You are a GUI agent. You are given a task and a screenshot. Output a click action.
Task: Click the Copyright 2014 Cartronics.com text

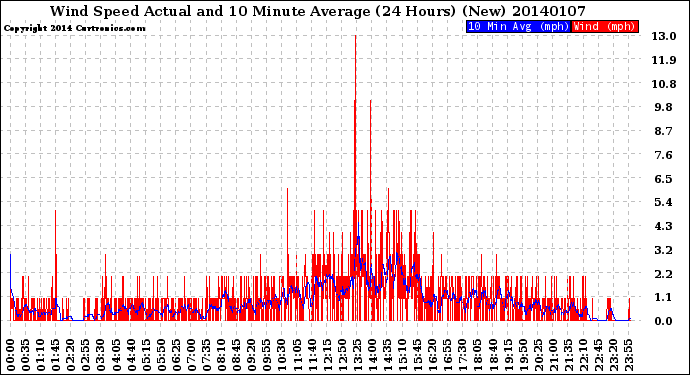pyautogui.click(x=74, y=28)
